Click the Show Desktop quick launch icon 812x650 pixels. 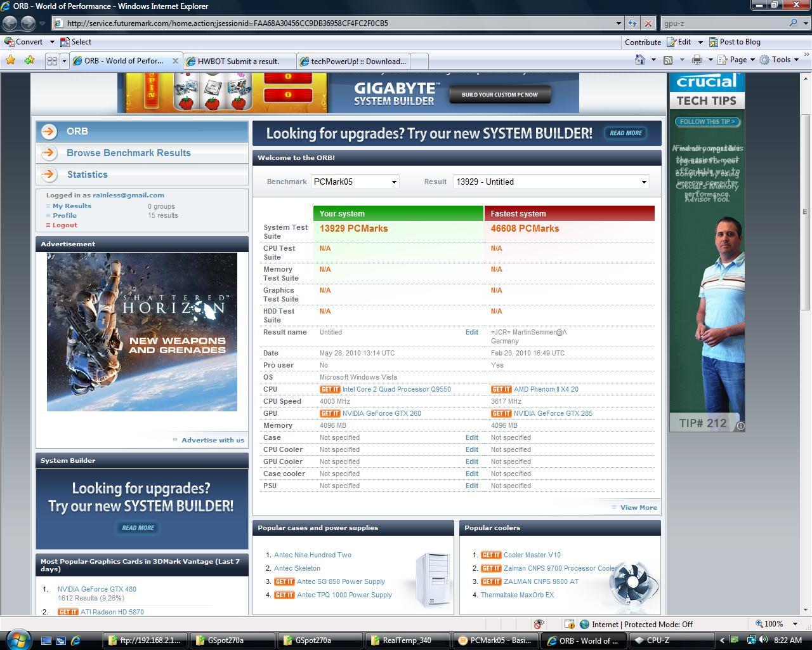point(46,640)
